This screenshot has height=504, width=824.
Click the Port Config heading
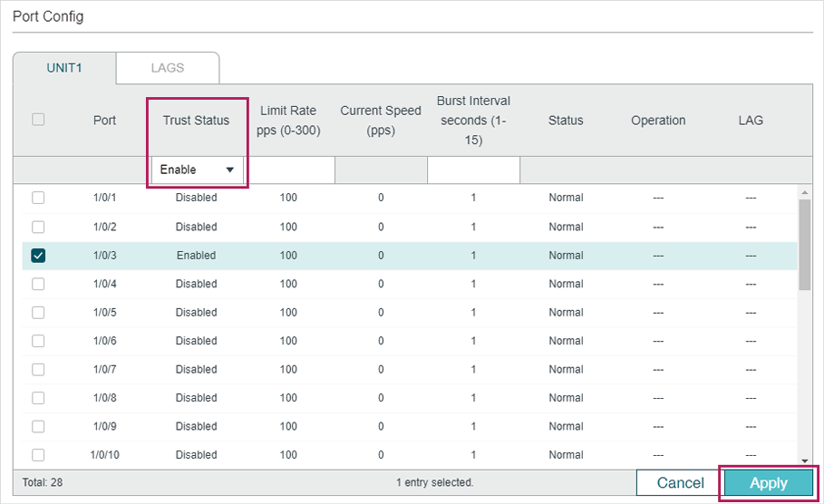(x=48, y=16)
